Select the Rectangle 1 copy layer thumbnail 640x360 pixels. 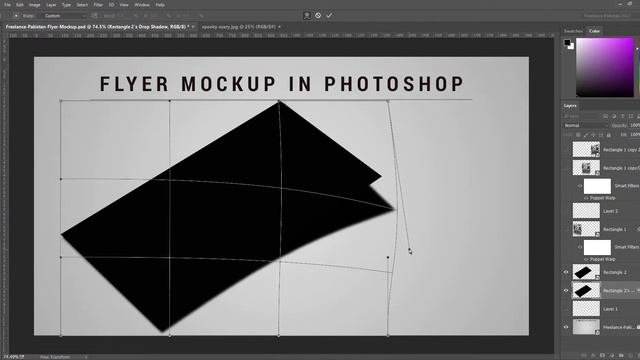click(x=586, y=168)
